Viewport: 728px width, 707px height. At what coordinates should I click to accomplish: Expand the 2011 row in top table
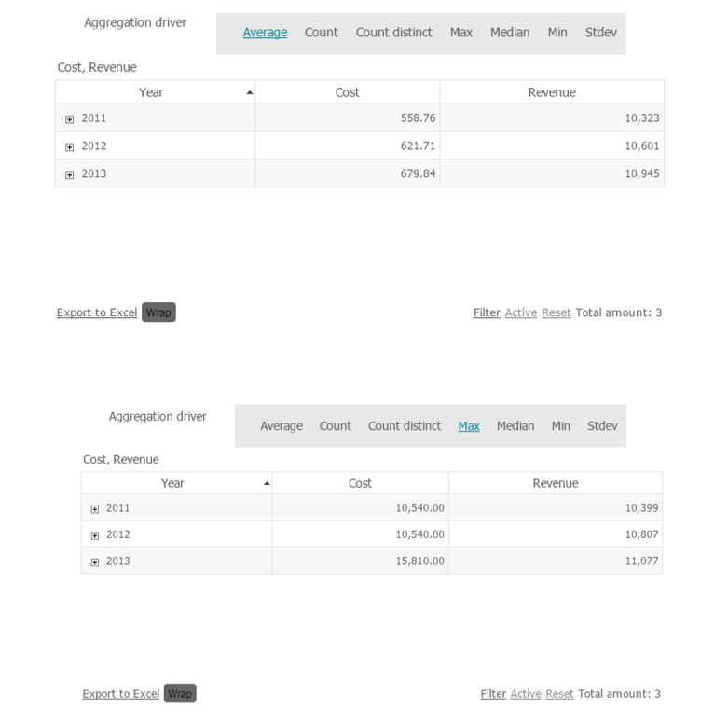point(70,119)
